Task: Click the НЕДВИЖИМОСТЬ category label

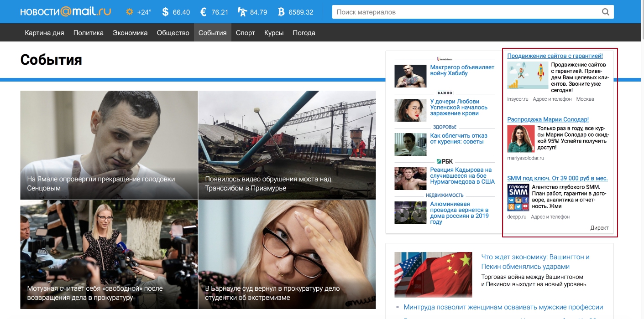Action: tap(445, 196)
